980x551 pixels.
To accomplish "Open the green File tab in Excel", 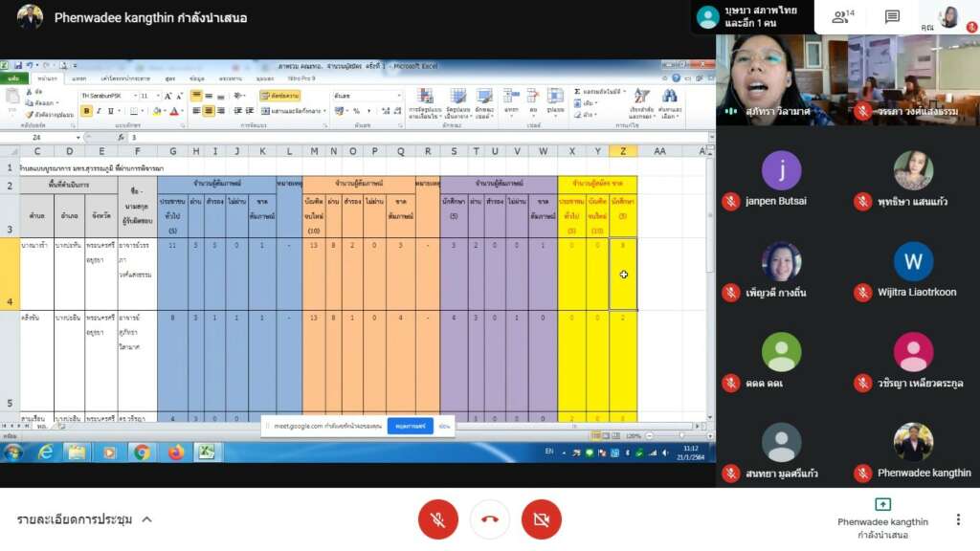I will [13, 78].
